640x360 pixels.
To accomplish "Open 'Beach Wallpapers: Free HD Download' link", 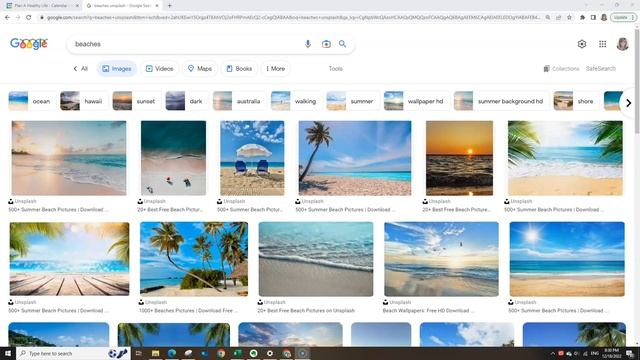I will 428,311.
